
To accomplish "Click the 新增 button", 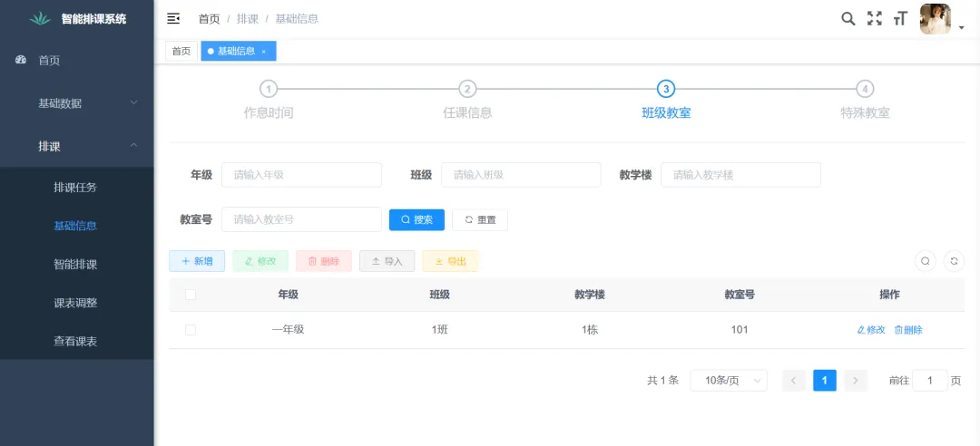I will click(197, 261).
